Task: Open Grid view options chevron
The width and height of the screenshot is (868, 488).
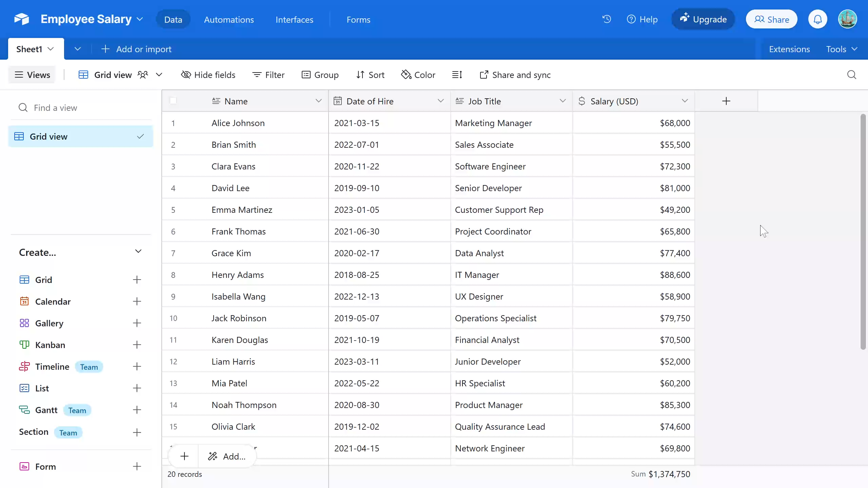Action: pos(159,75)
